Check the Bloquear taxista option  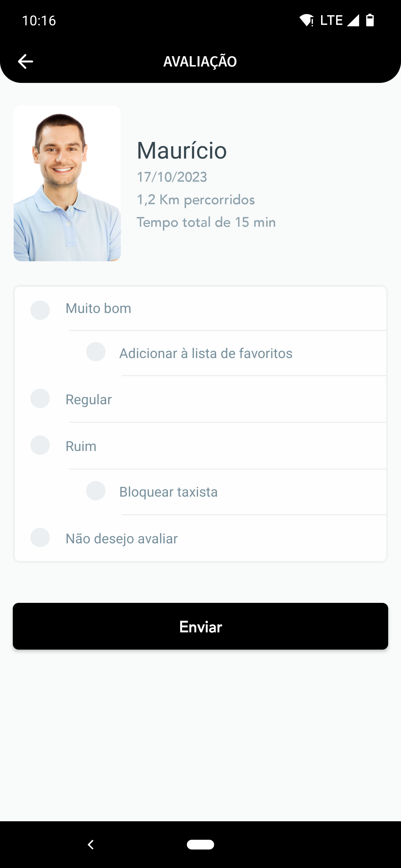96,490
